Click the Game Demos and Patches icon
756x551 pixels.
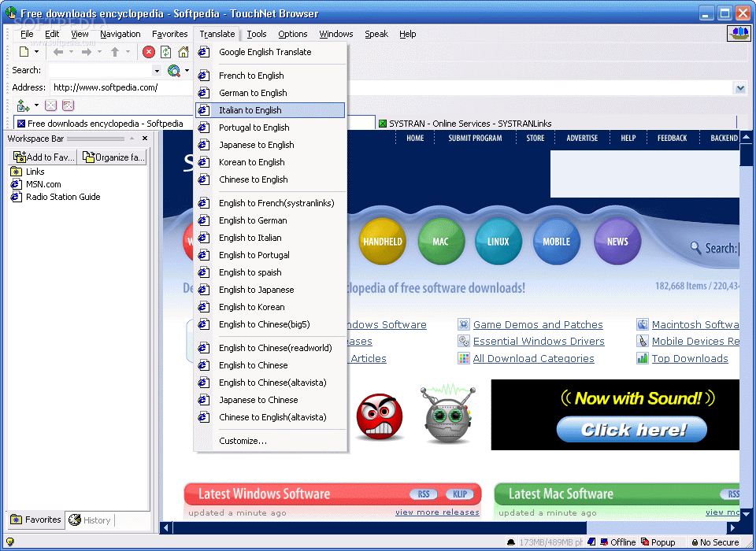463,324
